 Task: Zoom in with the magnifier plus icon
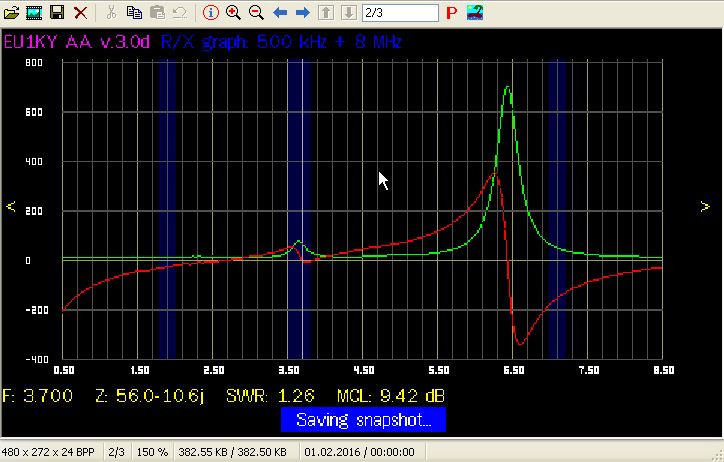pos(233,13)
